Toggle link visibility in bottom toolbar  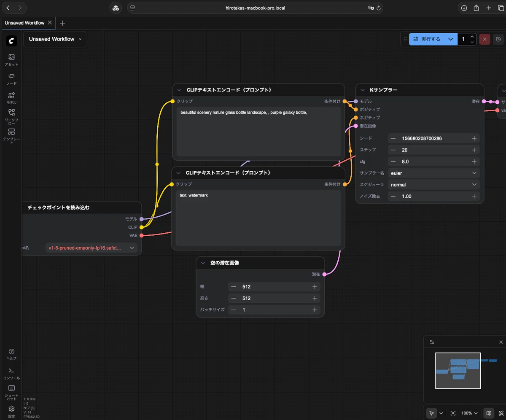click(501, 413)
